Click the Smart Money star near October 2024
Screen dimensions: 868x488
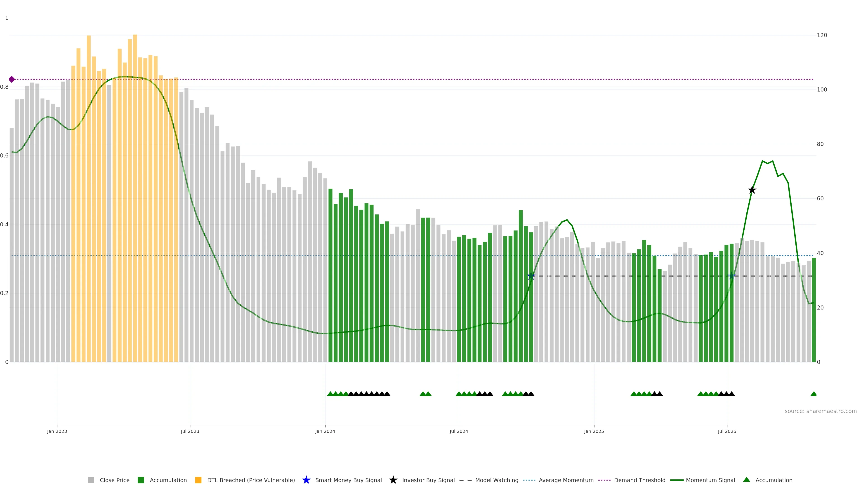coord(531,276)
